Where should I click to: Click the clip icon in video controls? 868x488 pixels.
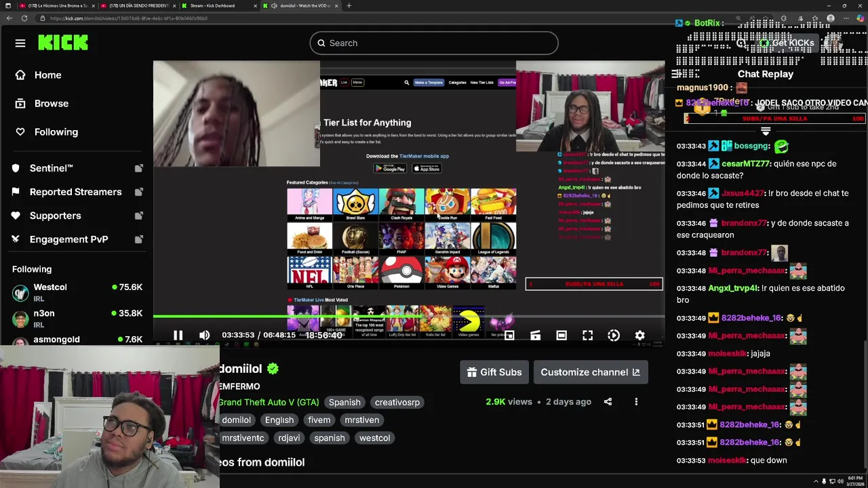[535, 335]
